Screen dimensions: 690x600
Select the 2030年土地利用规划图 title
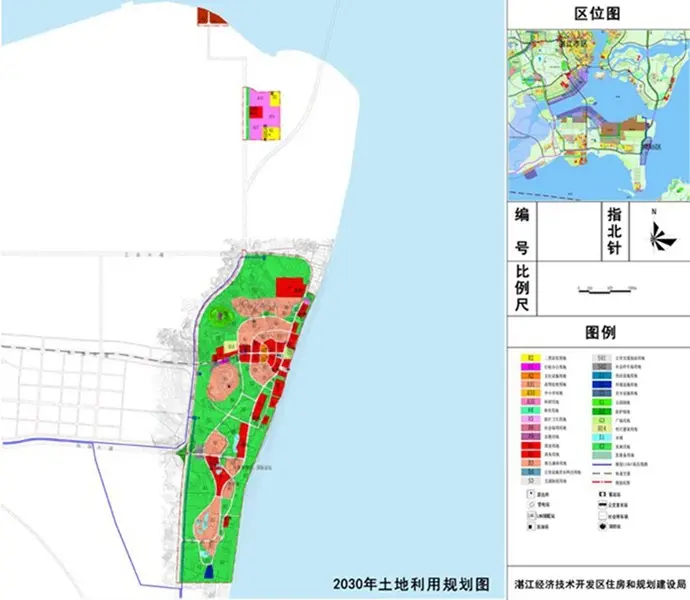411,585
